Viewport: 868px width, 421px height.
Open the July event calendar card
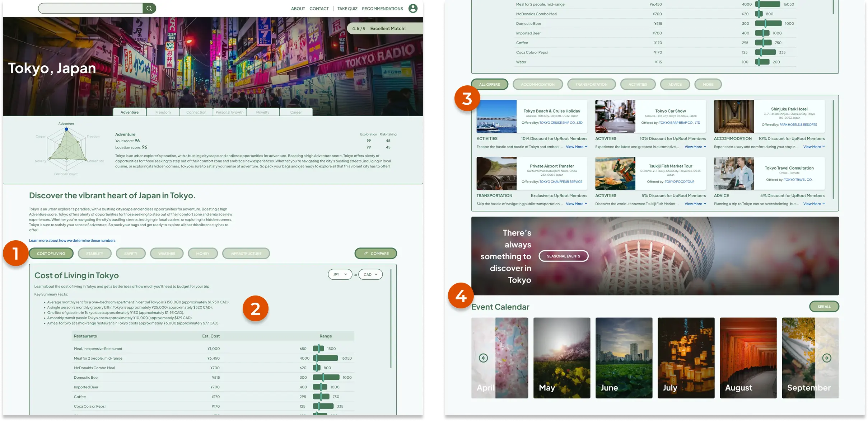[686, 358]
